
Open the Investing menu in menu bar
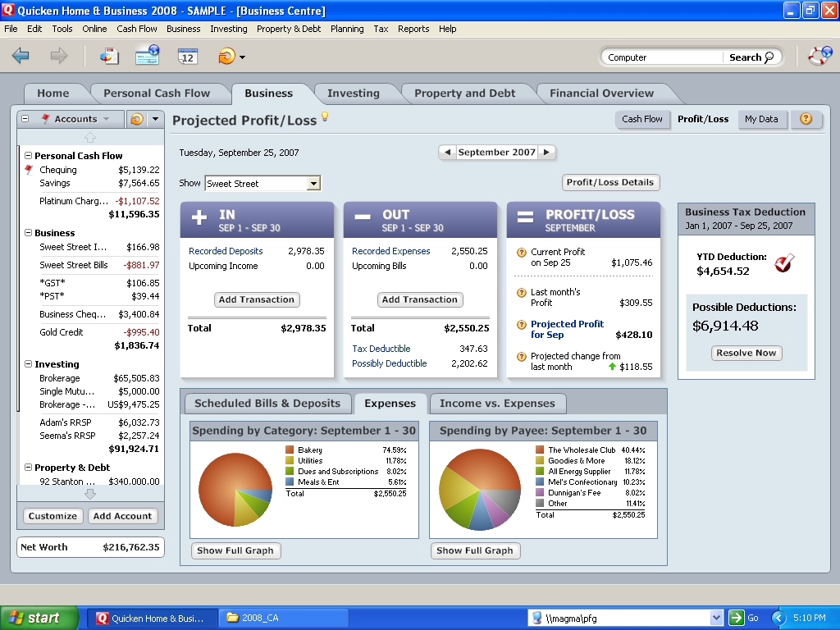point(228,29)
